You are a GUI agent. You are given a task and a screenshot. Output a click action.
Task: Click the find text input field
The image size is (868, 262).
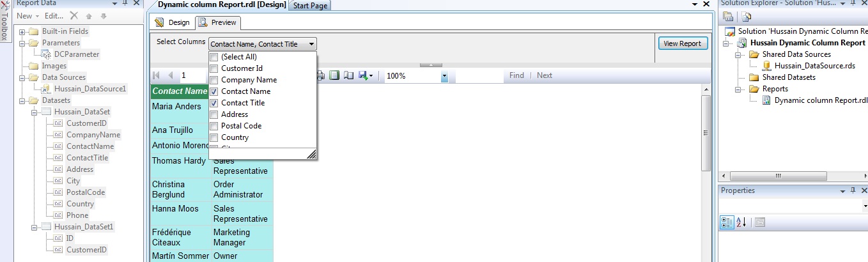click(x=479, y=75)
